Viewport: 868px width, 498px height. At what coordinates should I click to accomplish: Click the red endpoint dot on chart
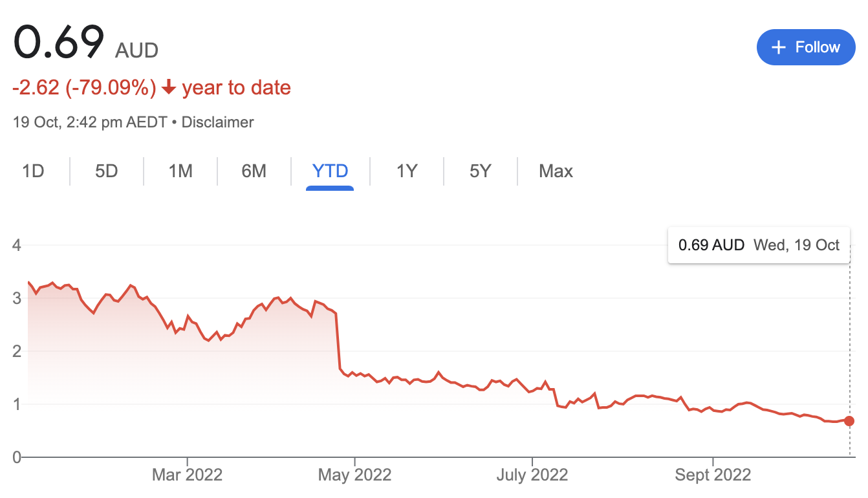tap(849, 421)
